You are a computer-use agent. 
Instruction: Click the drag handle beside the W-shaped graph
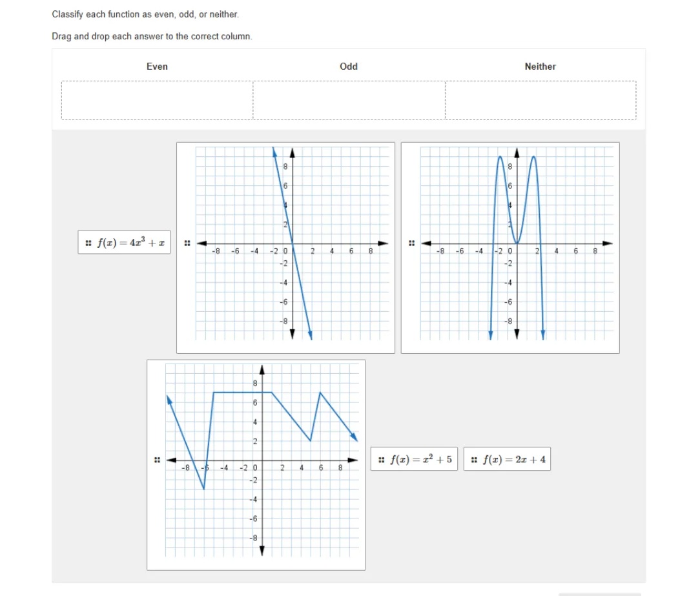click(411, 243)
